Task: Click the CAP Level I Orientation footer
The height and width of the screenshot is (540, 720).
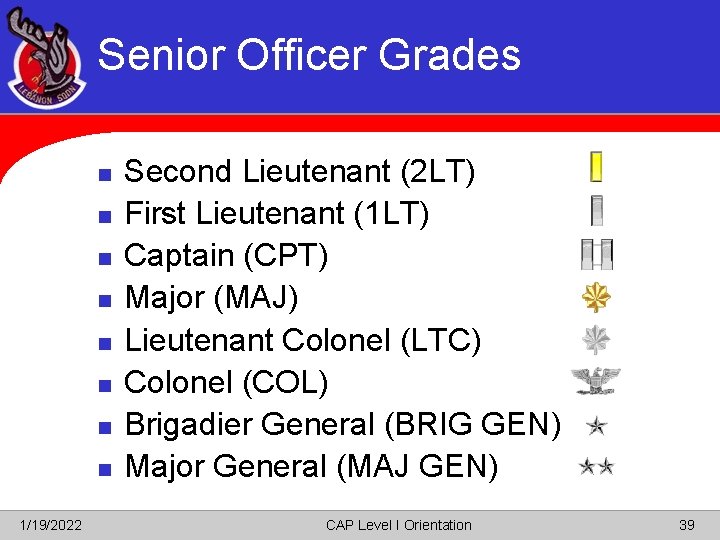Action: click(398, 525)
